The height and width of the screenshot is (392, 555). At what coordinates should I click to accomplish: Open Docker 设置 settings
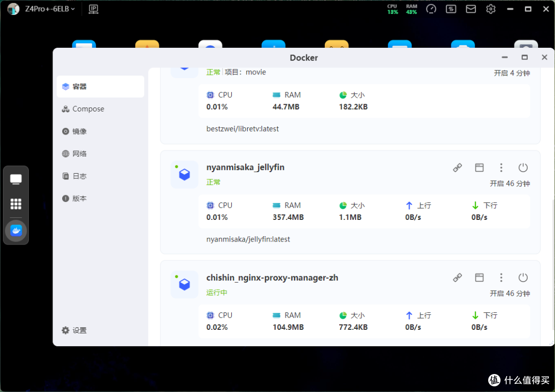(75, 330)
